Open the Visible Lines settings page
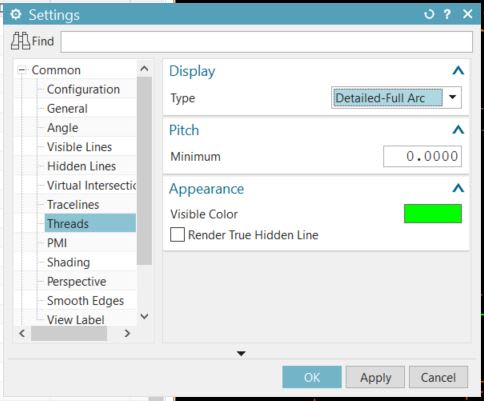The width and height of the screenshot is (484, 401). tap(79, 147)
